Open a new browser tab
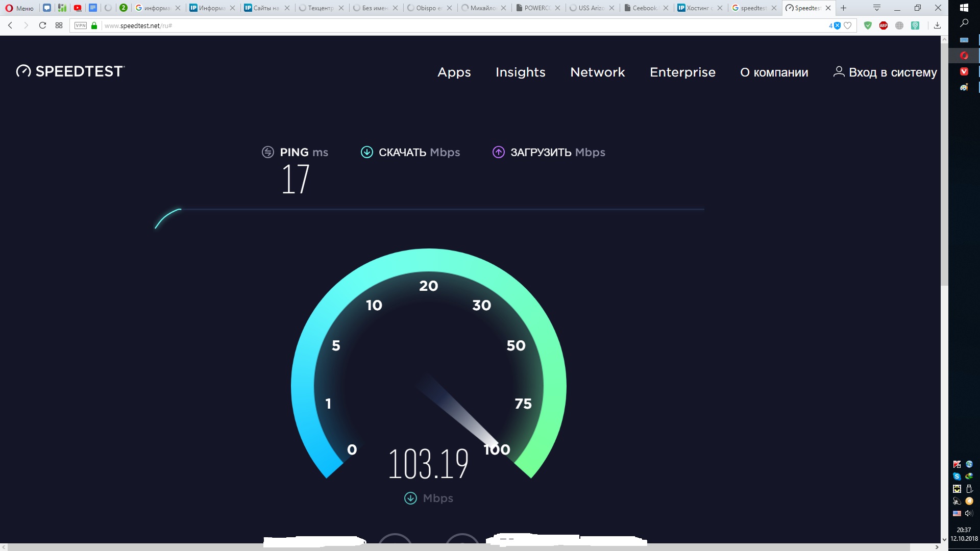 tap(844, 8)
